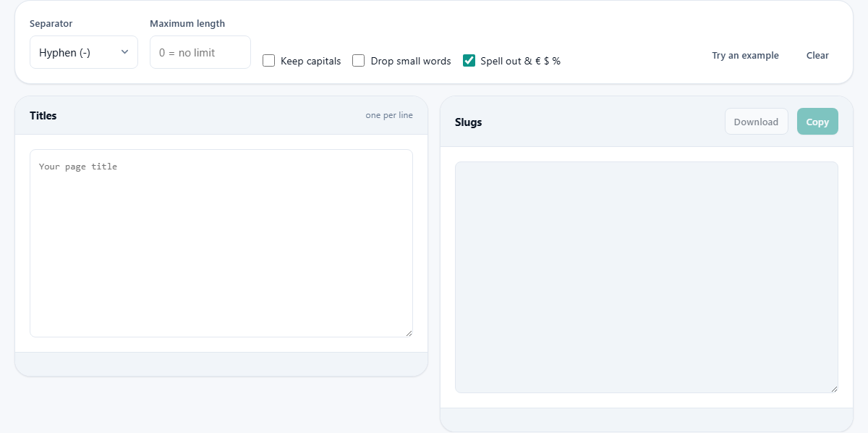Copy the slugs with the Copy button
Screen dimensions: 868x433
click(817, 122)
